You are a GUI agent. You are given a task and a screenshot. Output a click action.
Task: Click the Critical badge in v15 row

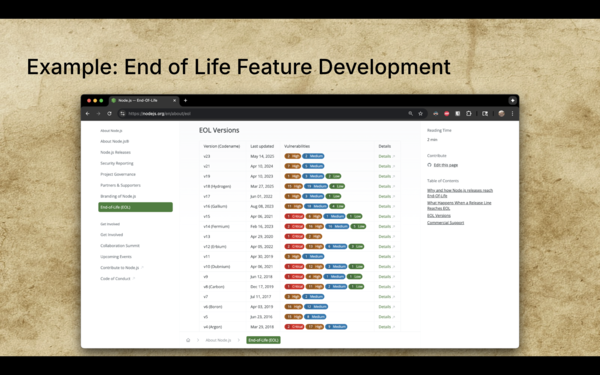click(294, 216)
